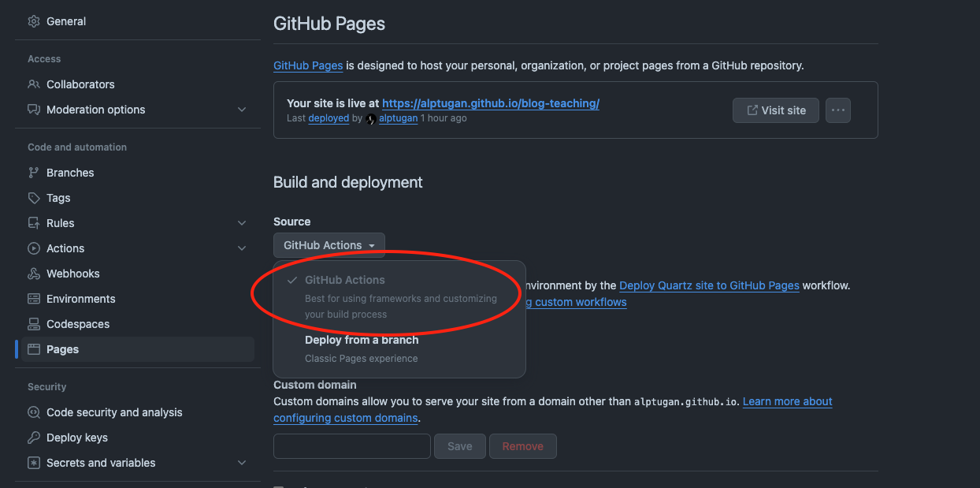Click the GitHub Pages page title
Viewport: 980px width, 488px height.
tap(329, 24)
